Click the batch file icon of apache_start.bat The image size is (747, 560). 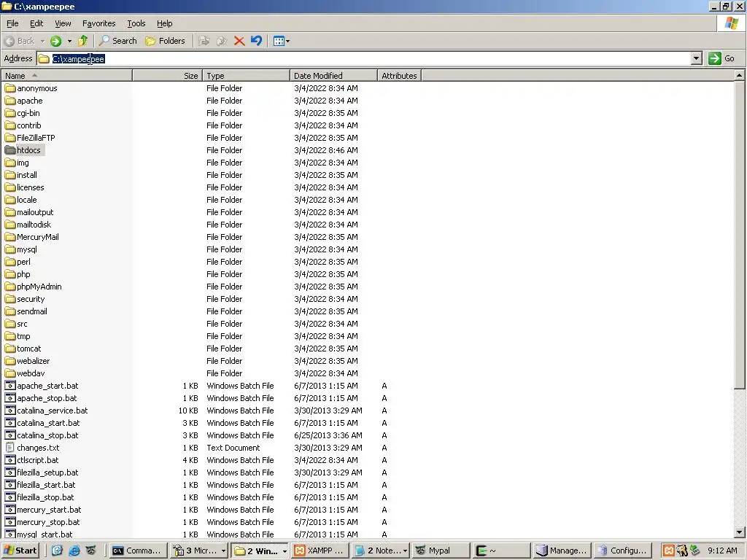pos(10,385)
